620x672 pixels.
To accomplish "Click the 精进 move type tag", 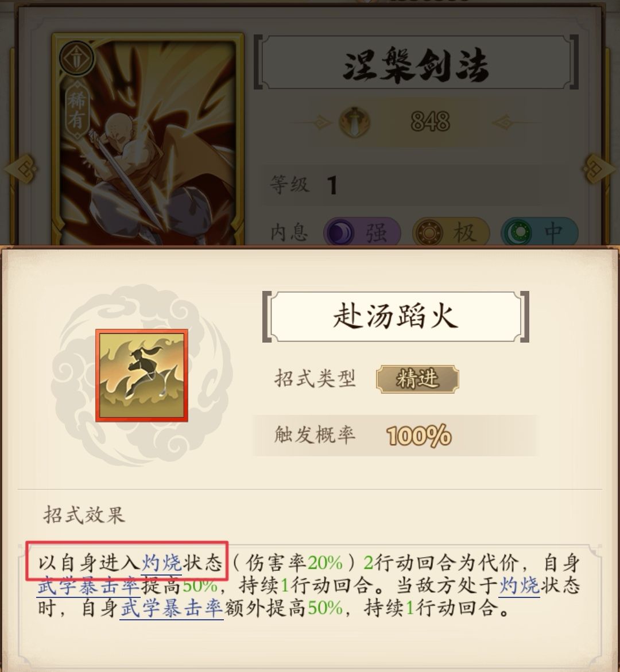I will tap(417, 379).
